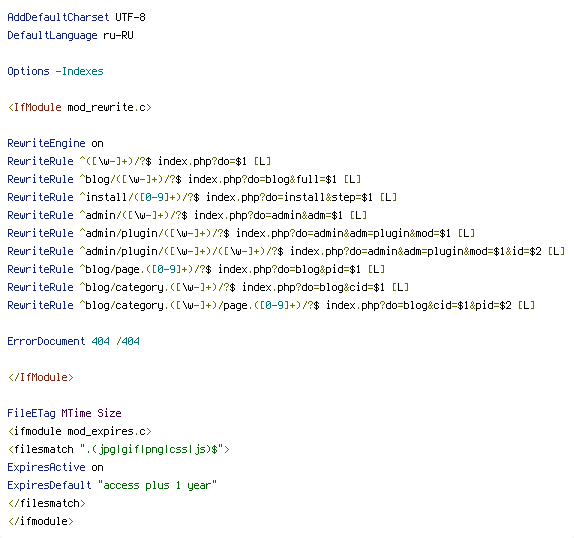Click the rule ending adm=plugin&mod=$1
574x538 pixels.
(241, 233)
